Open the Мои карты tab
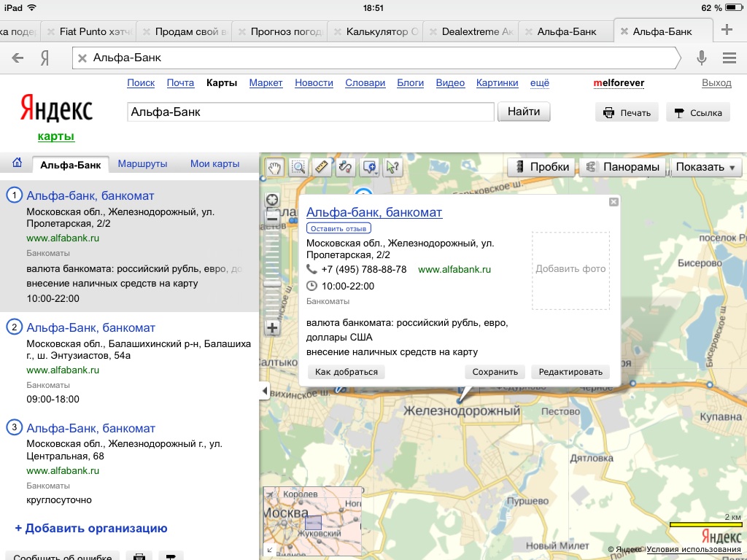Viewport: 747px width, 560px height. tap(215, 164)
